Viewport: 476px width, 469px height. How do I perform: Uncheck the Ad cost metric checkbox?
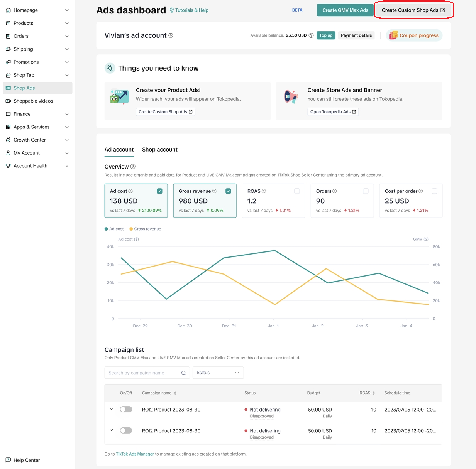point(159,191)
